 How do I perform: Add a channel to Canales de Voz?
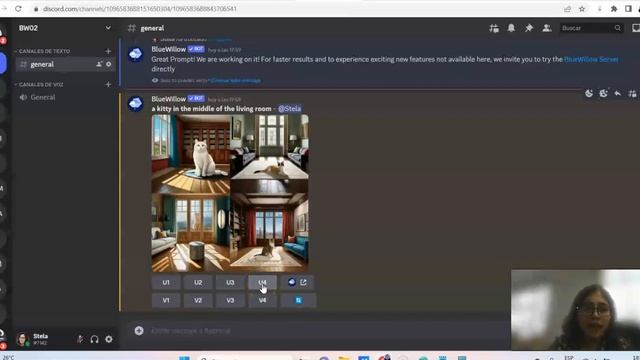(x=108, y=84)
